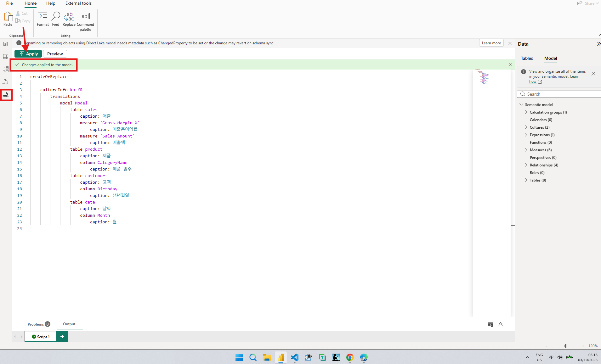Expand the Calculation groups node
The width and height of the screenshot is (601, 364).
click(x=526, y=112)
